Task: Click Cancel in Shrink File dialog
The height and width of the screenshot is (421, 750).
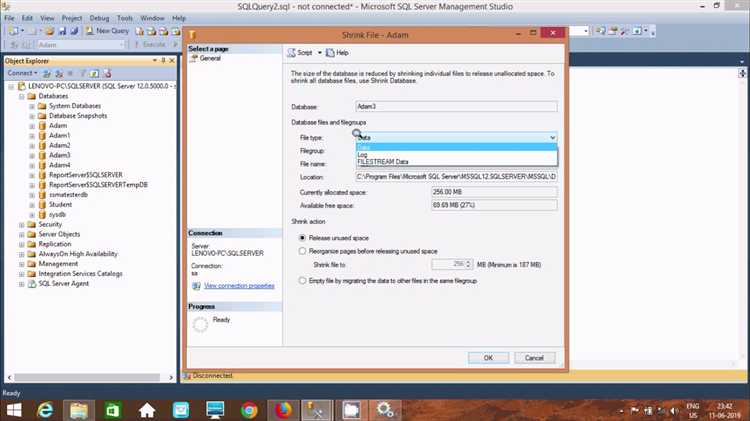Action: click(534, 358)
